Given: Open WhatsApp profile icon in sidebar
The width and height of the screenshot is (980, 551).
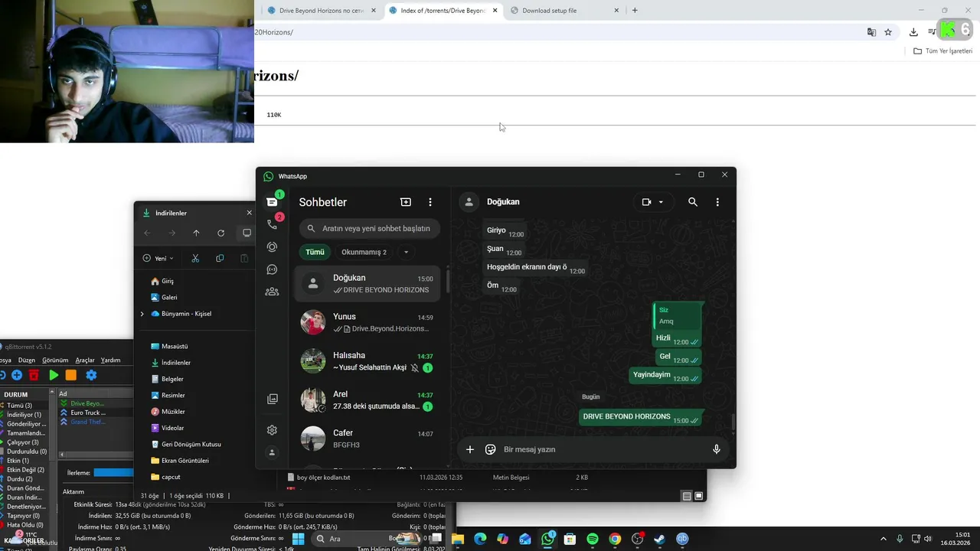Looking at the screenshot, I should 272,452.
